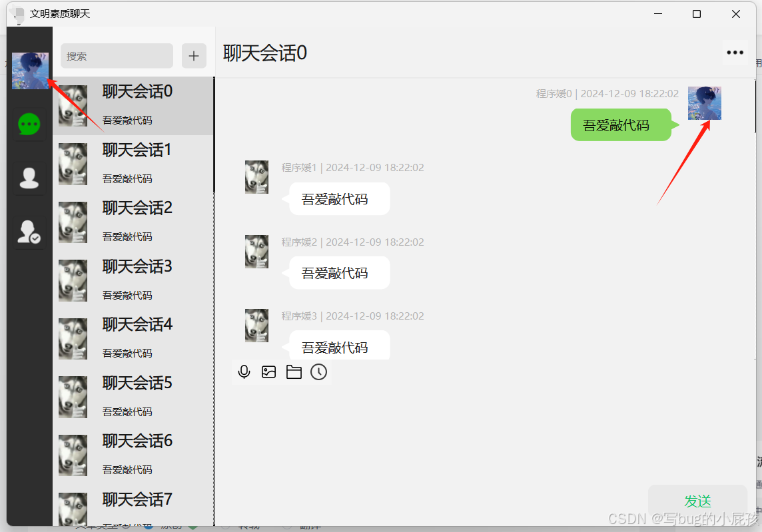Open message history clock icon
Image resolution: width=762 pixels, height=532 pixels.
pos(319,372)
